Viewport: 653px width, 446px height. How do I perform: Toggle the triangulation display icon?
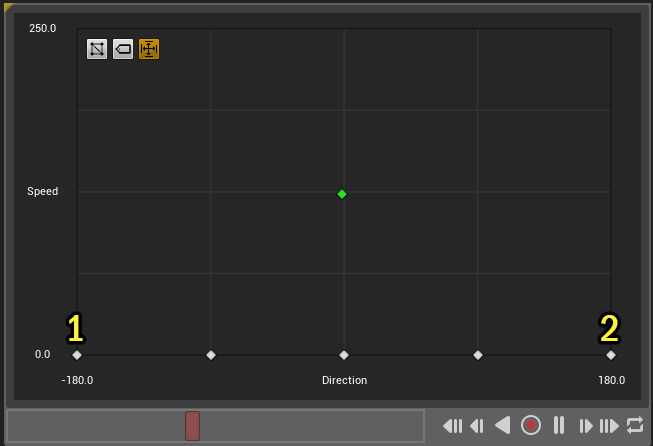[x=97, y=49]
